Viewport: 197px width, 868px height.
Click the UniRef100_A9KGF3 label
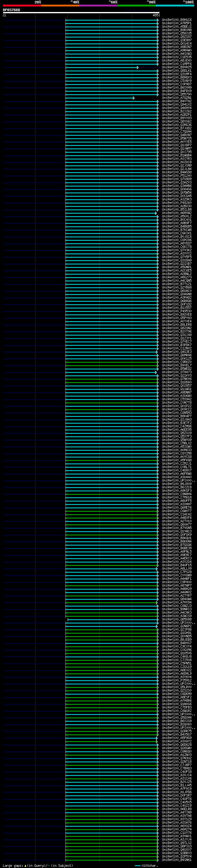pos(176,491)
